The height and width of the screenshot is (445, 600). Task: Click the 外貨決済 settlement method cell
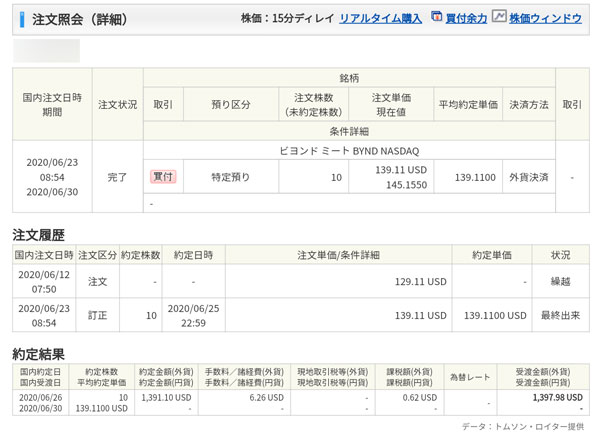click(x=525, y=177)
